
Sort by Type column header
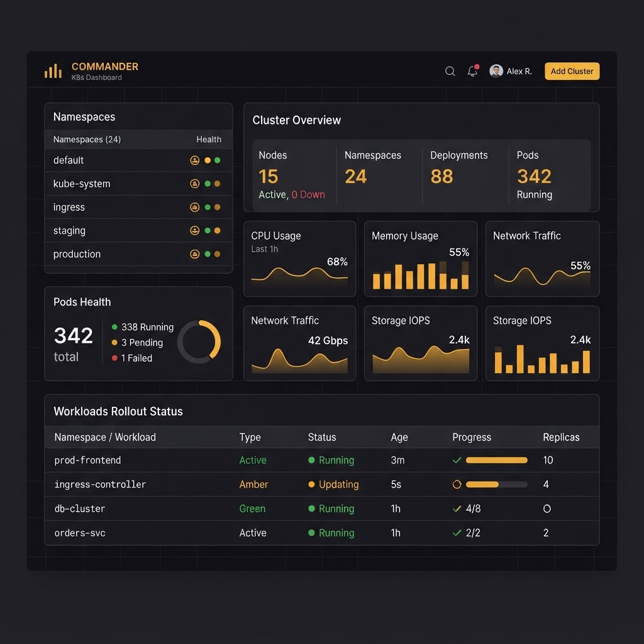point(250,437)
